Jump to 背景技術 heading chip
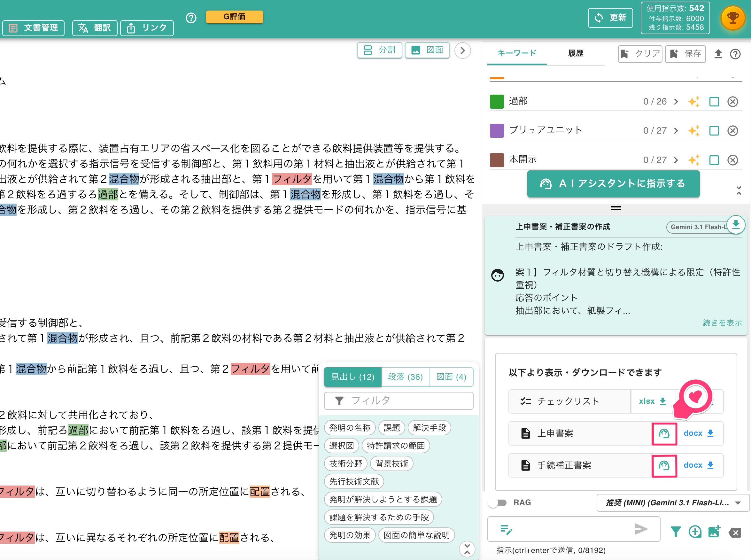Viewport: 751px width, 560px height. point(392,464)
